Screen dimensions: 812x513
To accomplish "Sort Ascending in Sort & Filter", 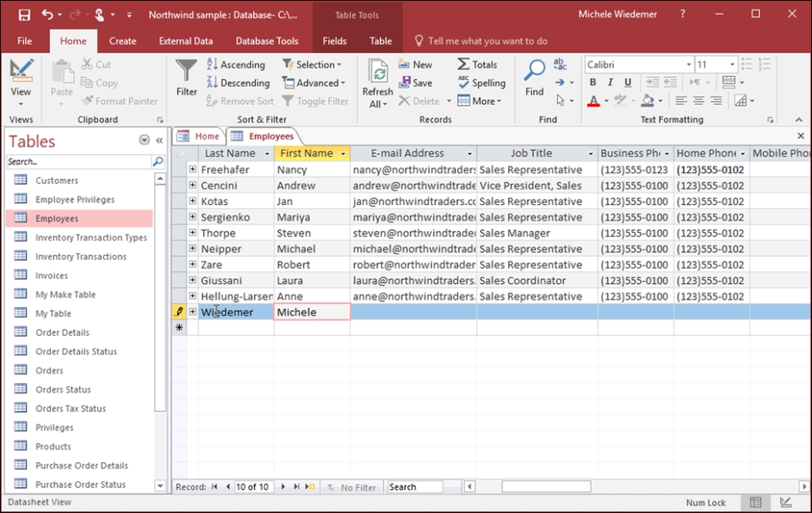I will pyautogui.click(x=236, y=65).
